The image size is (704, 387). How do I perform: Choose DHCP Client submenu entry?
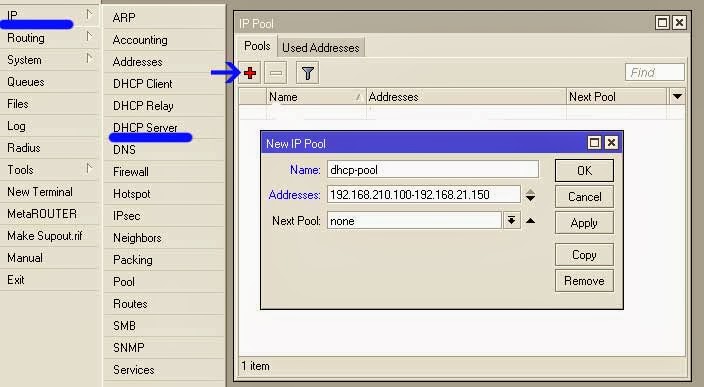164,84
